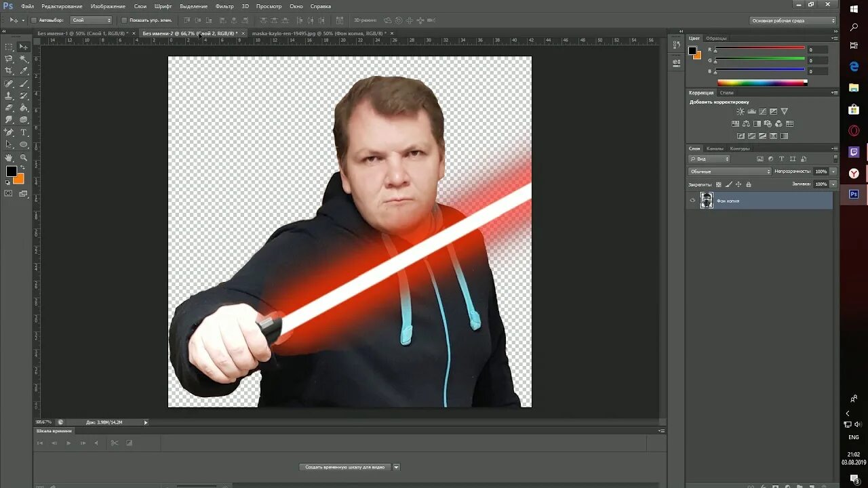The image size is (868, 488).
Task: Open the Стили panel tab
Action: (726, 92)
